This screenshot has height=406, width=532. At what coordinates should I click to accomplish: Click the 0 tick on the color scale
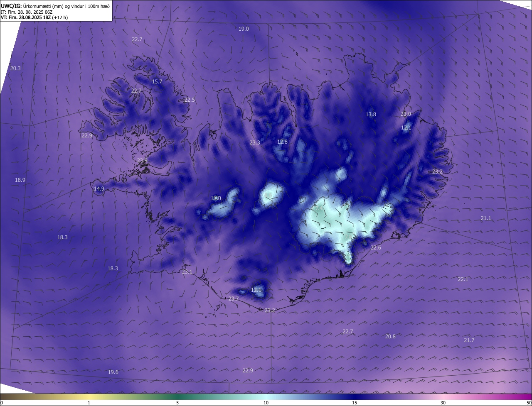click(x=2, y=403)
